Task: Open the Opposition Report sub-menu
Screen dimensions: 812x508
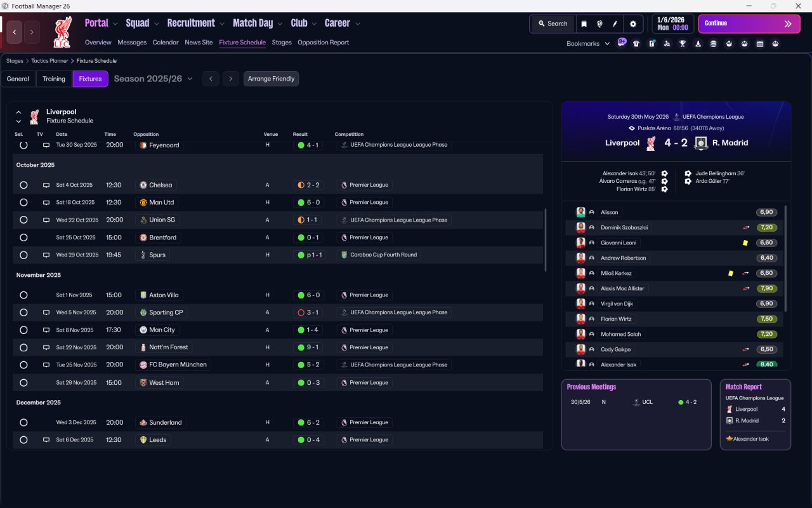Action: coord(323,43)
